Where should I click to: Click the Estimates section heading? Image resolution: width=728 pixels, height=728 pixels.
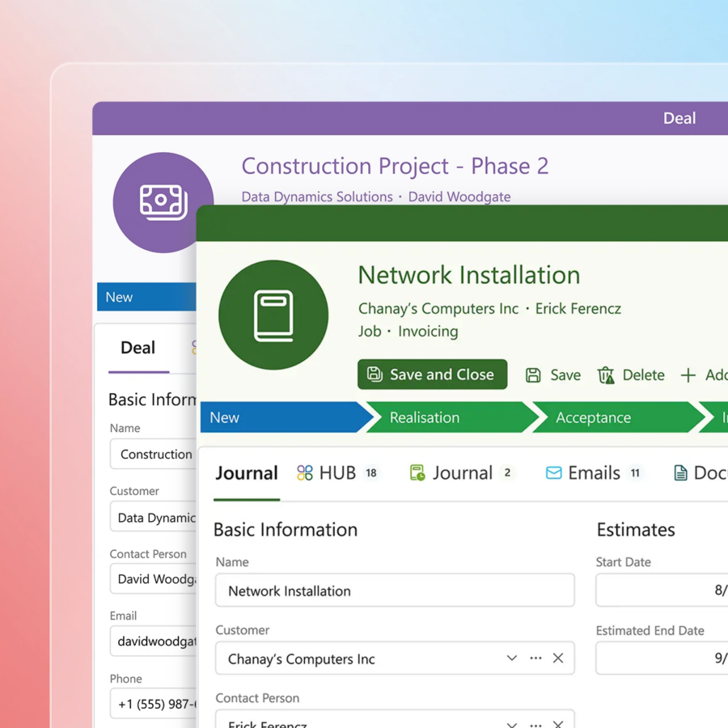point(636,530)
